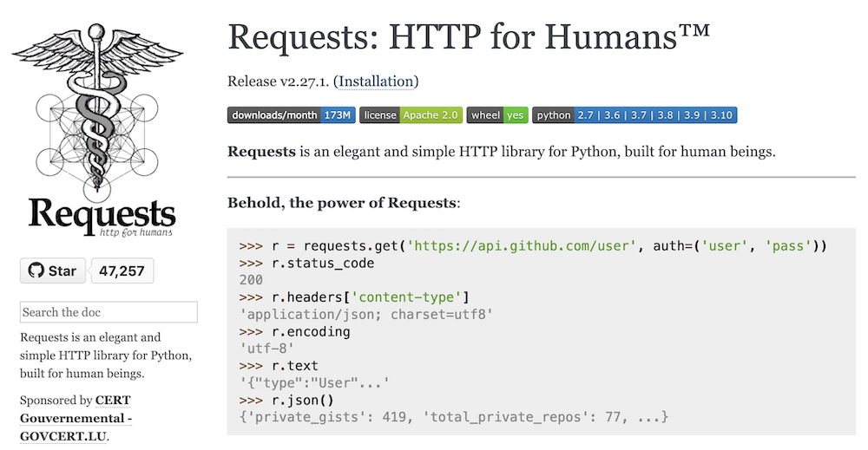Click the Requests wordmark under the logo
This screenshot has width=868, height=450.
(102, 214)
